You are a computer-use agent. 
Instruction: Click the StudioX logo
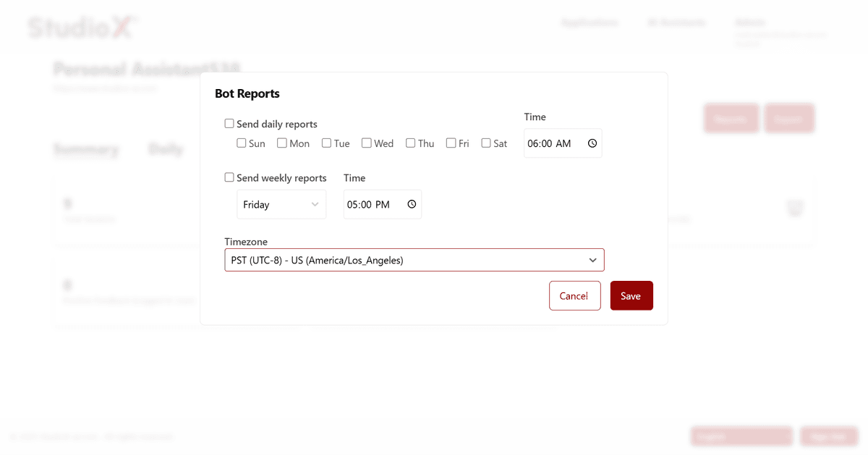(80, 26)
